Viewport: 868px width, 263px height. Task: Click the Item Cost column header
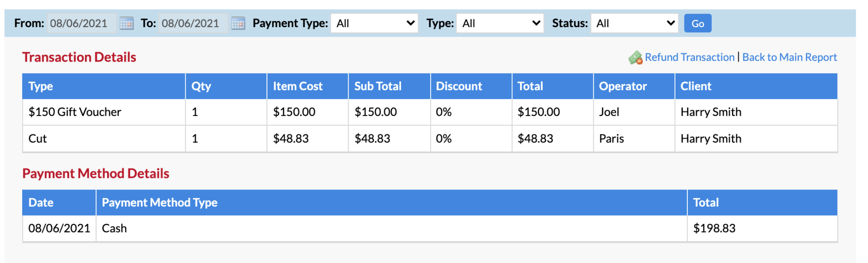(308, 86)
